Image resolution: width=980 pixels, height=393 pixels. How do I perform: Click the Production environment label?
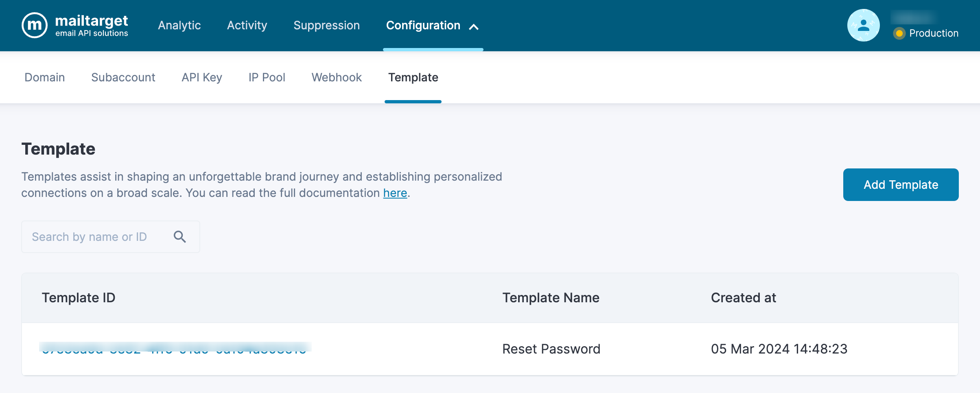tap(934, 33)
